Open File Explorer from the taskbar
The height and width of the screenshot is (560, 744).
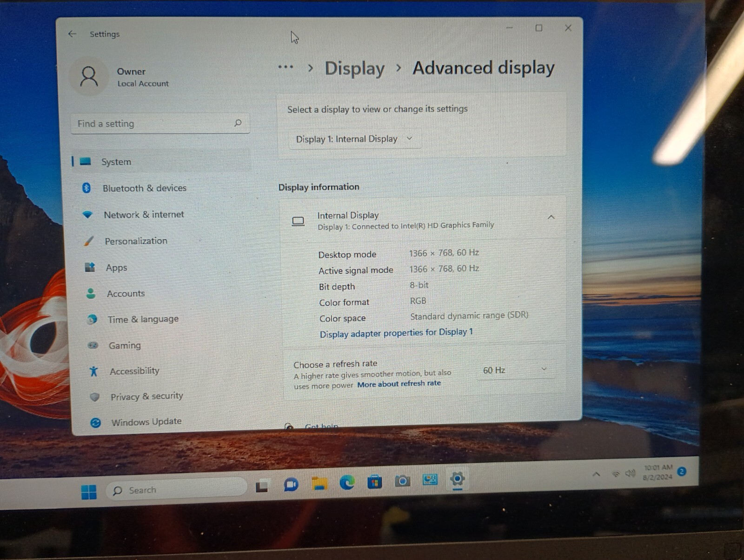[x=319, y=484]
